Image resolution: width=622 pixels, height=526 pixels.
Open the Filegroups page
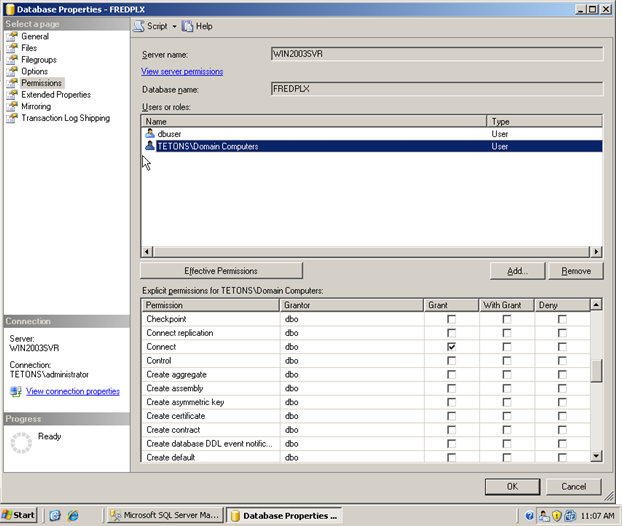coord(39,60)
